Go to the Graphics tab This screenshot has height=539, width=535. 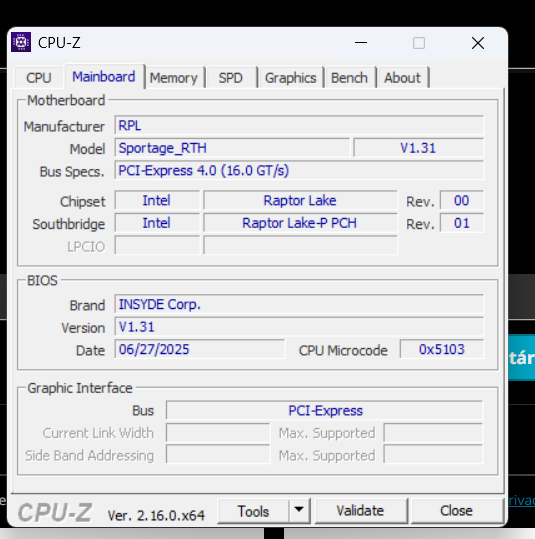(291, 78)
